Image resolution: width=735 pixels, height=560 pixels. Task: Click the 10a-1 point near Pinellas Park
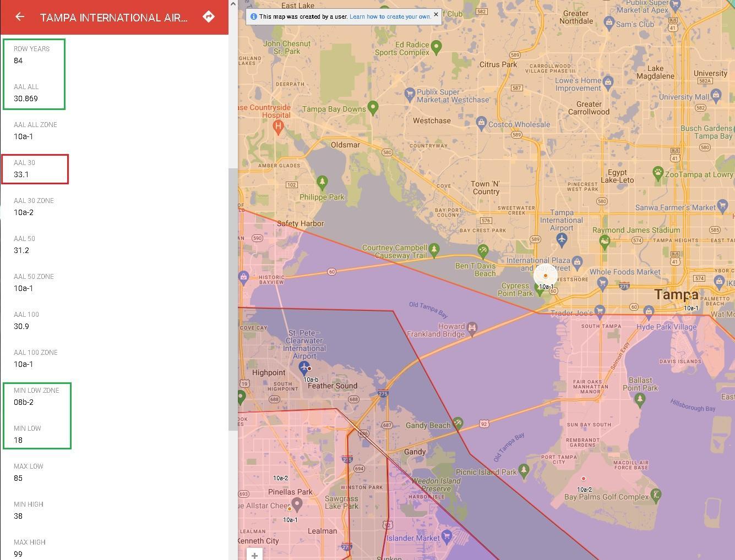click(x=290, y=509)
